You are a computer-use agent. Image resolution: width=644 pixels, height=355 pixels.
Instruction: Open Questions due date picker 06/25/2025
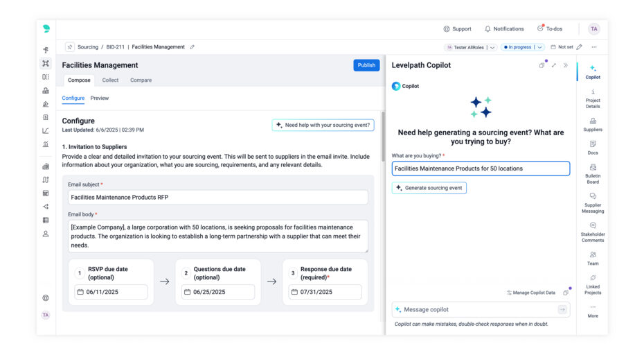pos(218,292)
